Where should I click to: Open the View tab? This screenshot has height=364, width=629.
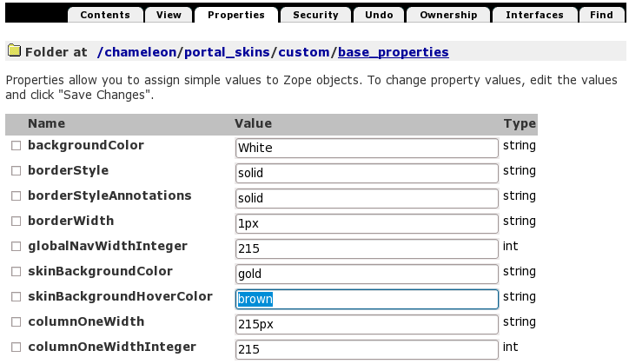169,15
